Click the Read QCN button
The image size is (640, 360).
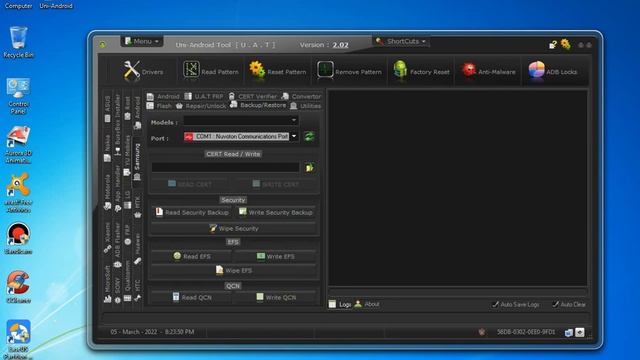tap(191, 297)
